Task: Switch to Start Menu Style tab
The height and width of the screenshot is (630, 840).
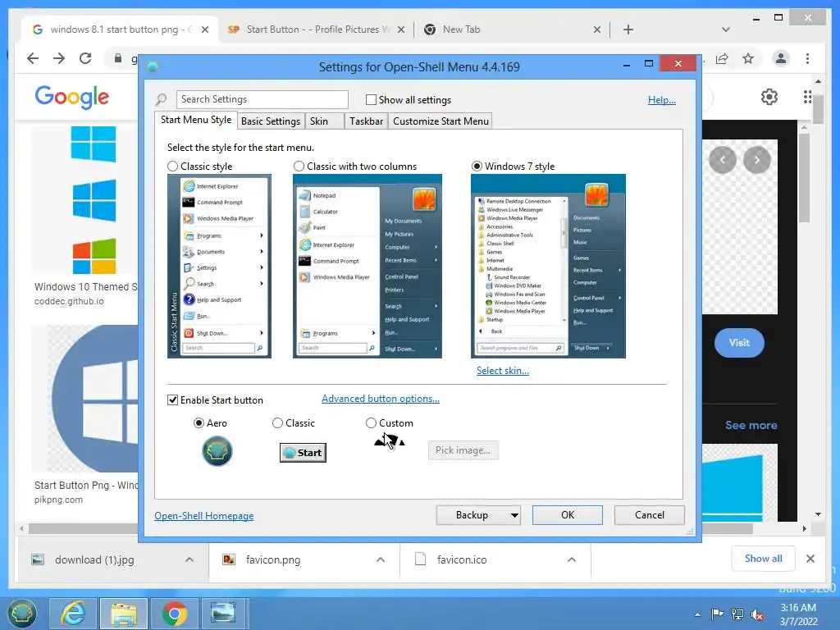Action: coord(196,120)
